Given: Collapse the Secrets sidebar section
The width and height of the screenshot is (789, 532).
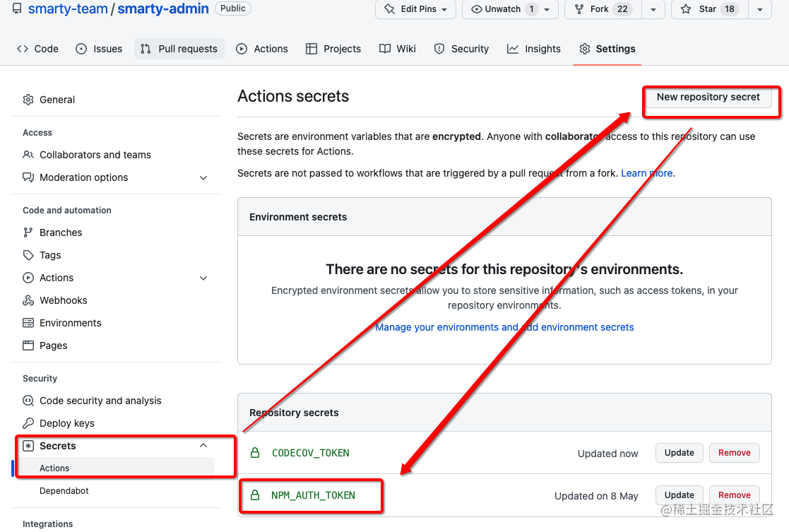Looking at the screenshot, I should pyautogui.click(x=203, y=446).
